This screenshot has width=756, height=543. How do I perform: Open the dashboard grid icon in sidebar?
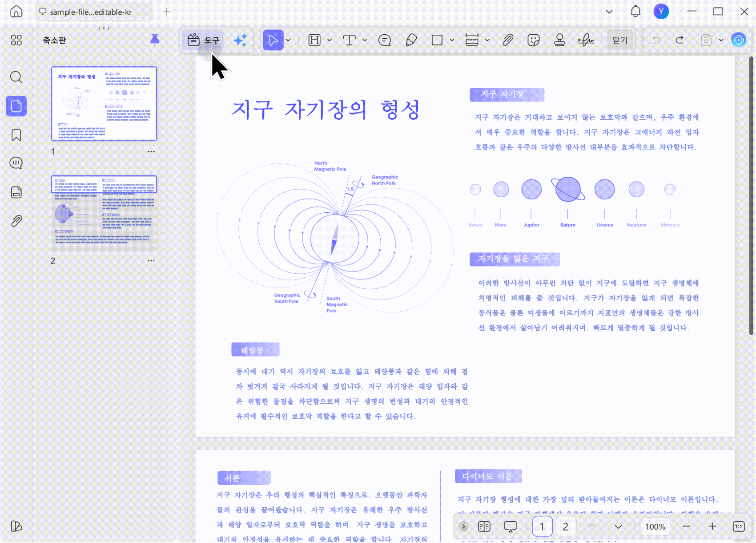pos(16,41)
